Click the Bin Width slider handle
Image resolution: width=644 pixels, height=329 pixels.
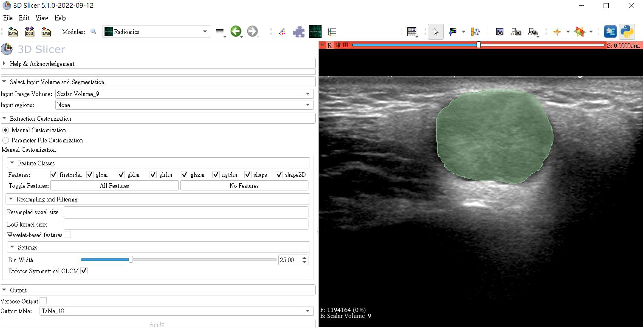pyautogui.click(x=131, y=260)
